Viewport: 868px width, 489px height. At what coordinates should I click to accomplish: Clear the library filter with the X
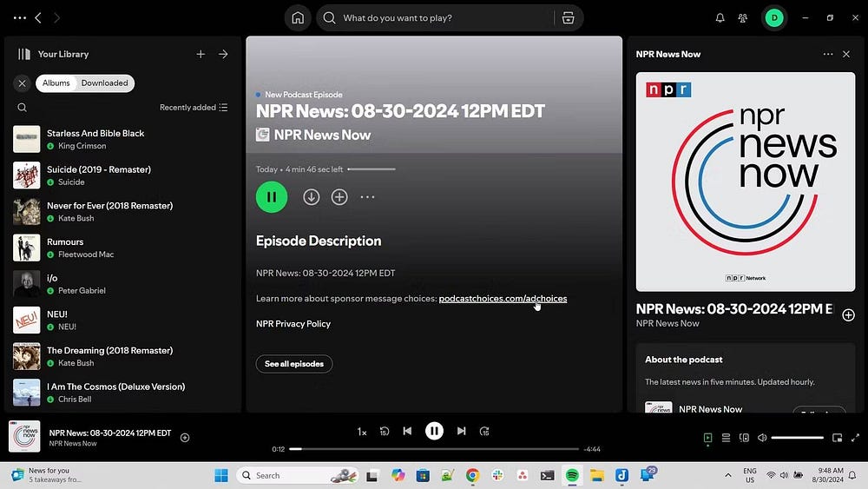(23, 83)
